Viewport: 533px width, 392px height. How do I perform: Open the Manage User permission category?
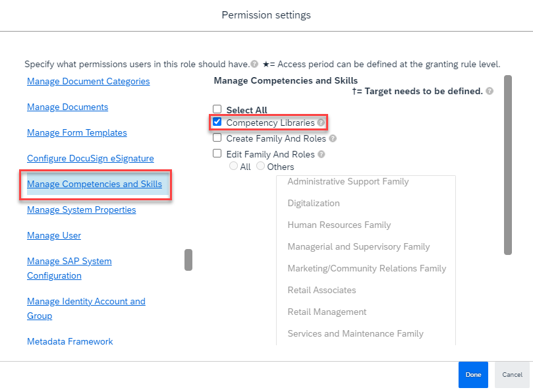tap(54, 236)
